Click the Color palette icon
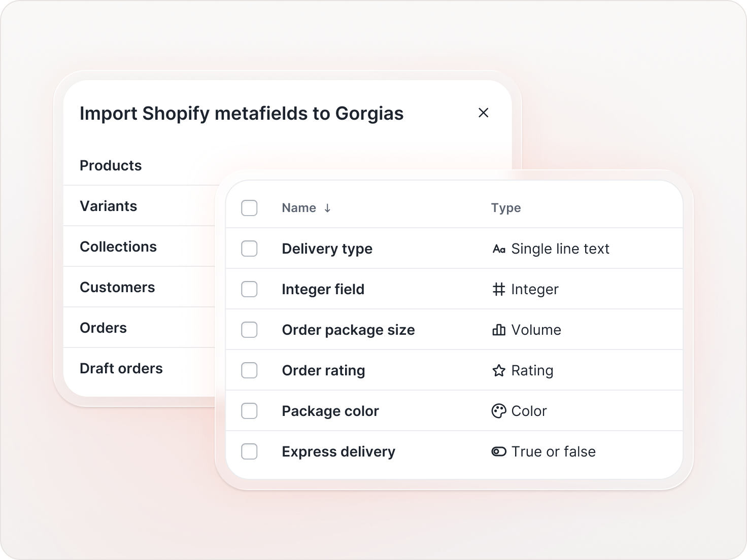747x560 pixels. [x=499, y=411]
